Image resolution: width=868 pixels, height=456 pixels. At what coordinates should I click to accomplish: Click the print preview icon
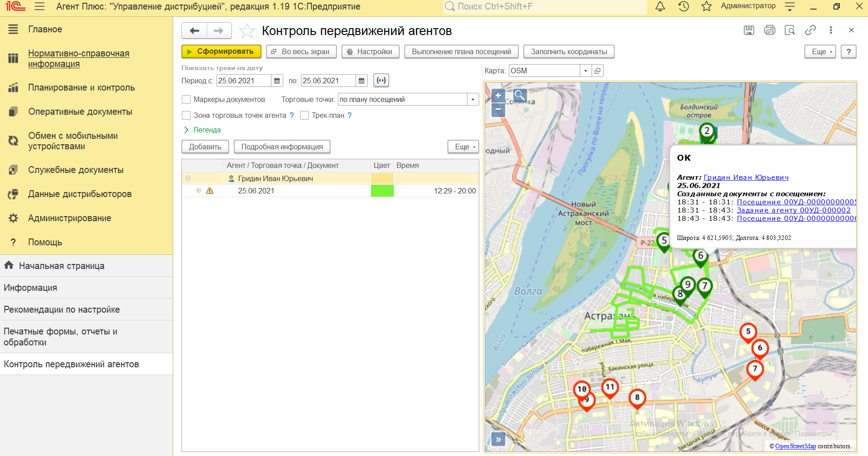point(790,30)
